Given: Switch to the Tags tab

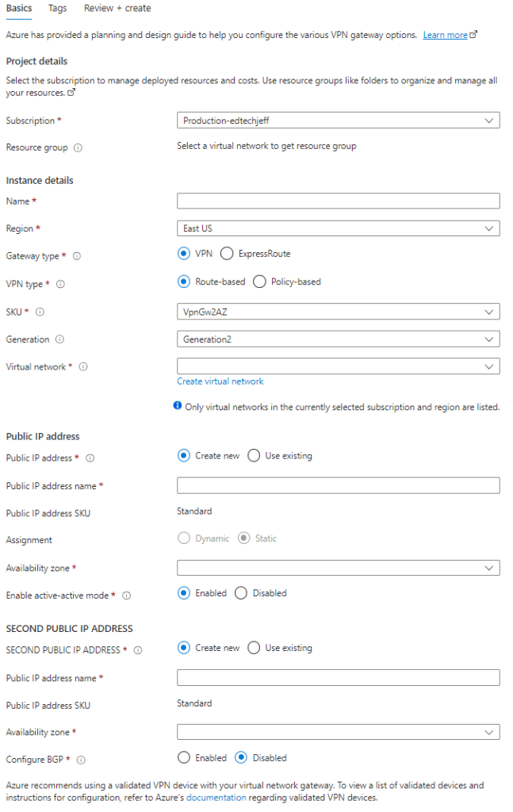Looking at the screenshot, I should tap(57, 8).
